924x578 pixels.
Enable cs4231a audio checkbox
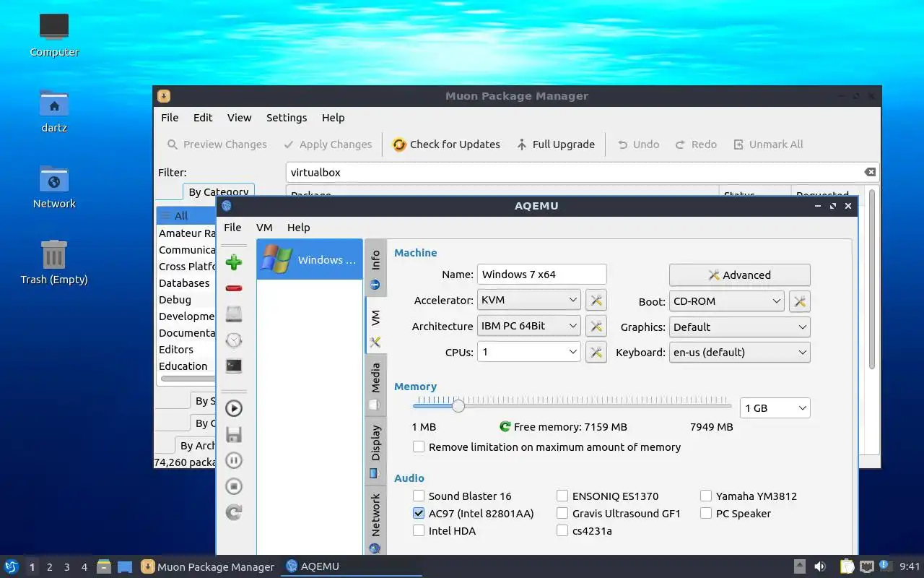[562, 530]
